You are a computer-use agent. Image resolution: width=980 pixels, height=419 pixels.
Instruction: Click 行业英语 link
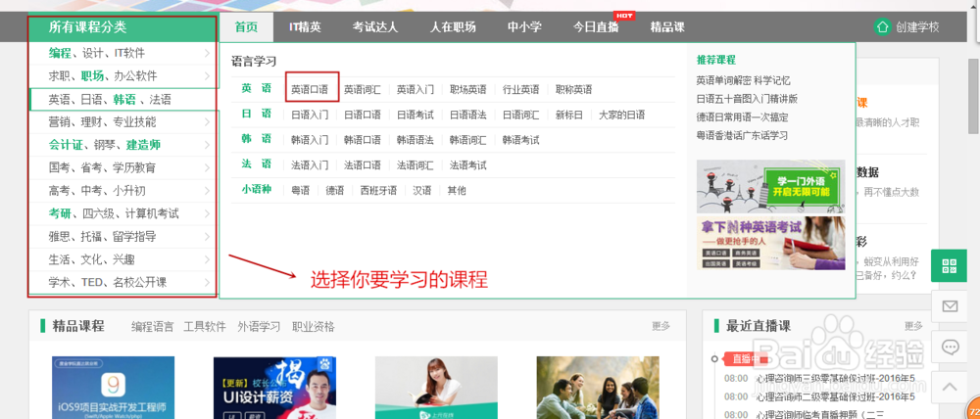pyautogui.click(x=521, y=89)
